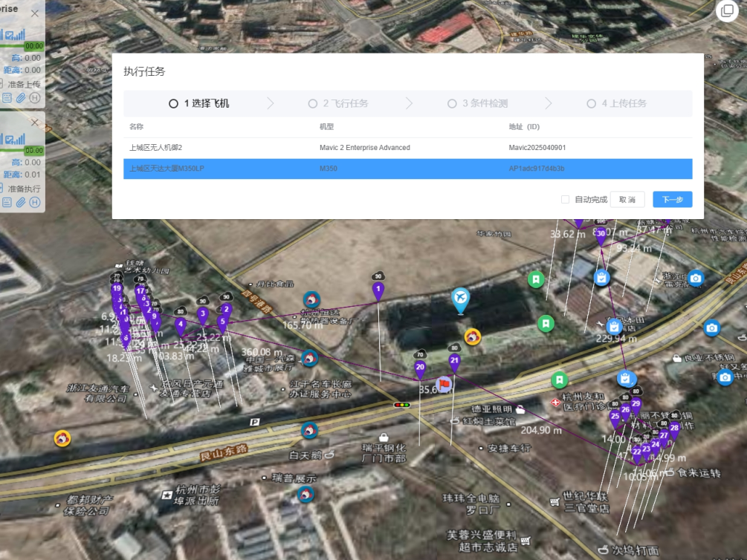Click the traffic light icon on road
The height and width of the screenshot is (560, 747).
(402, 405)
